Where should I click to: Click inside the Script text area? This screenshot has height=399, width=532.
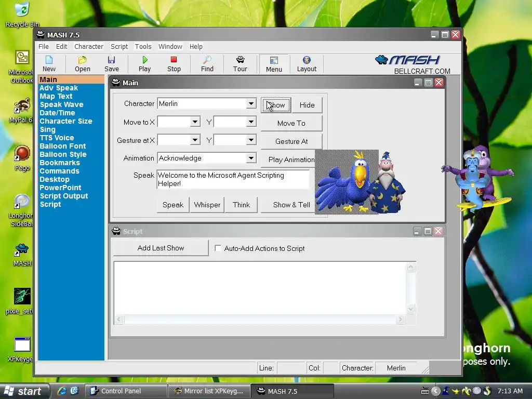260,288
